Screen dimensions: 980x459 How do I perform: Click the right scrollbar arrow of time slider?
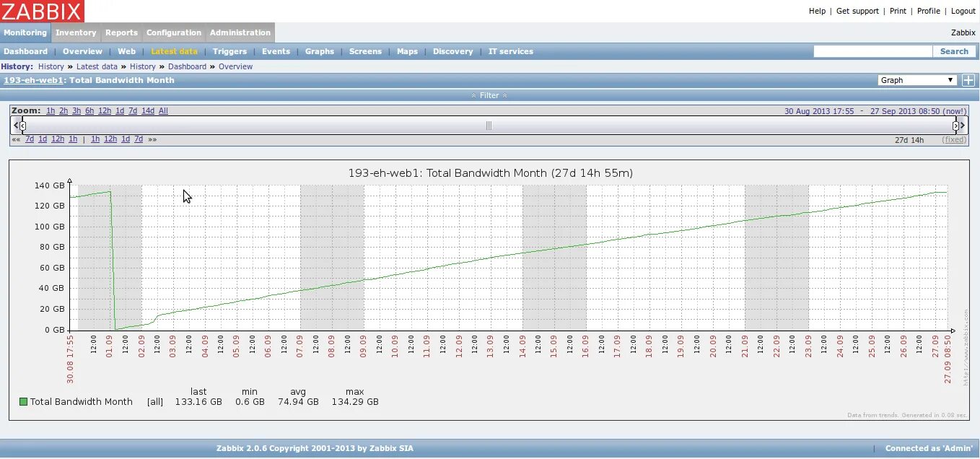(963, 126)
